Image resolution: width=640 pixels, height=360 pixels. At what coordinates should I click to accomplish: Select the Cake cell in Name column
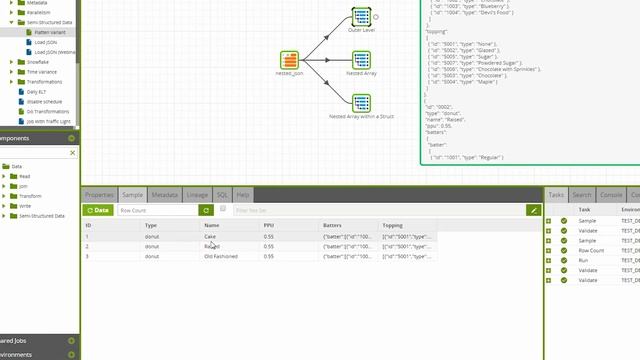[210, 237]
